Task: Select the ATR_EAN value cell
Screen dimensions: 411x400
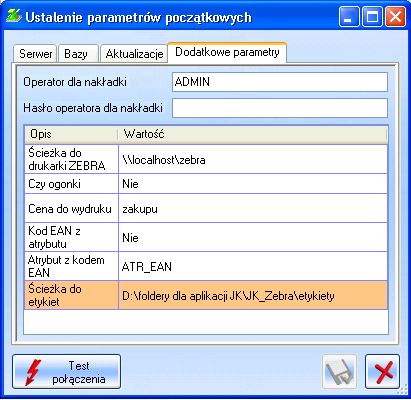Action: pos(253,266)
